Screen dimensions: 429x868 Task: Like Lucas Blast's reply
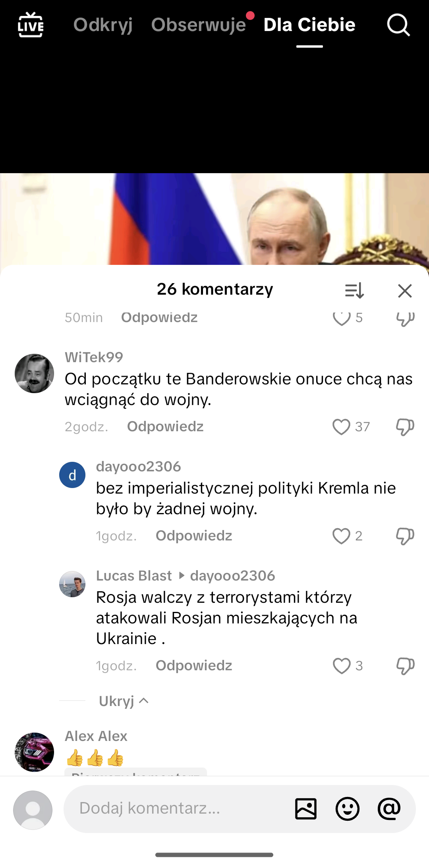342,666
